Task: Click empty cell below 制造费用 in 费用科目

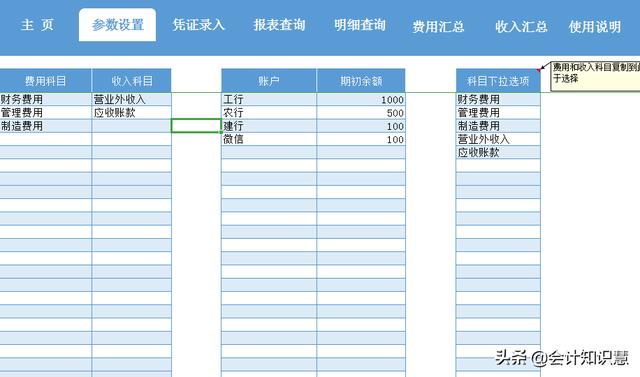Action: tap(45, 139)
